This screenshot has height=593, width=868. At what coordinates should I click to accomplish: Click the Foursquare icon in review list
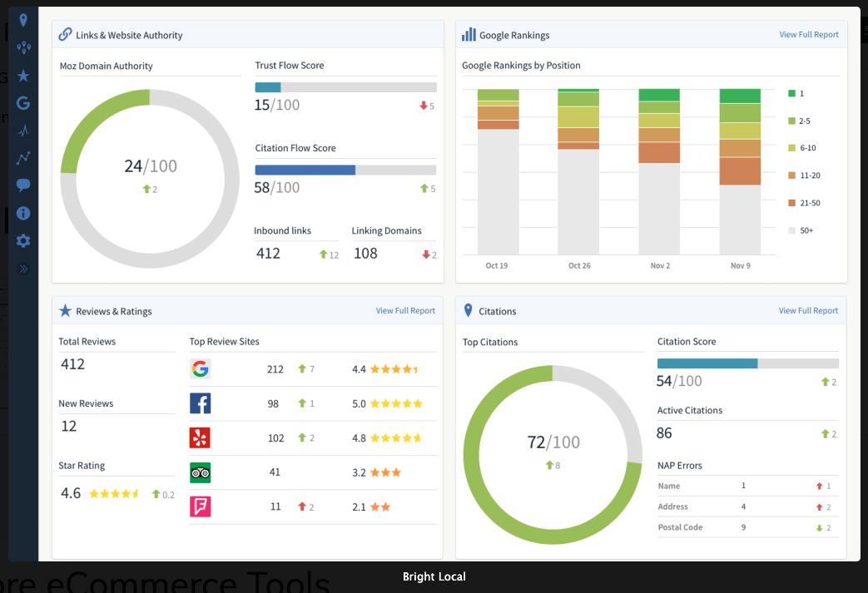coord(201,507)
